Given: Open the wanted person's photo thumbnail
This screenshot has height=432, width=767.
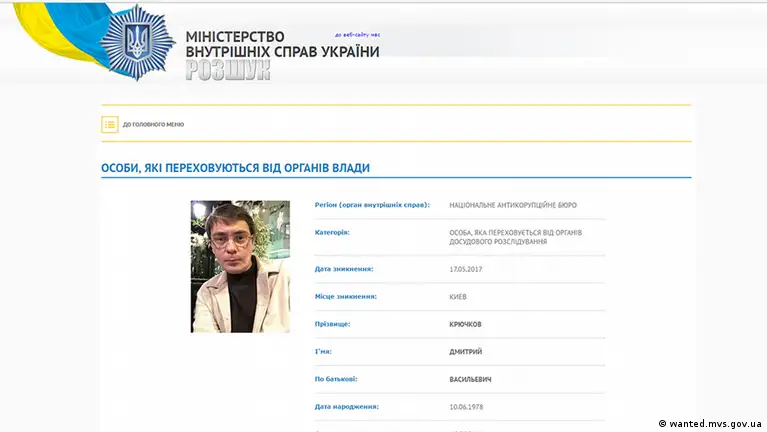Looking at the screenshot, I should 240,266.
